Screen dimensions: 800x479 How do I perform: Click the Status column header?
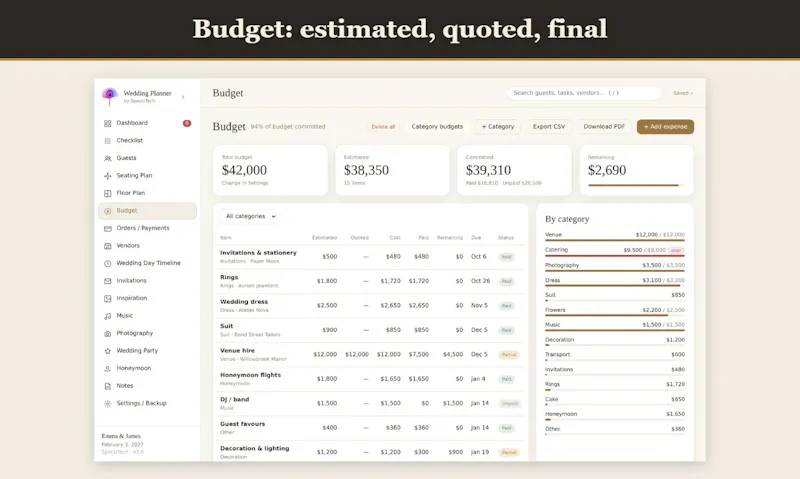point(506,238)
